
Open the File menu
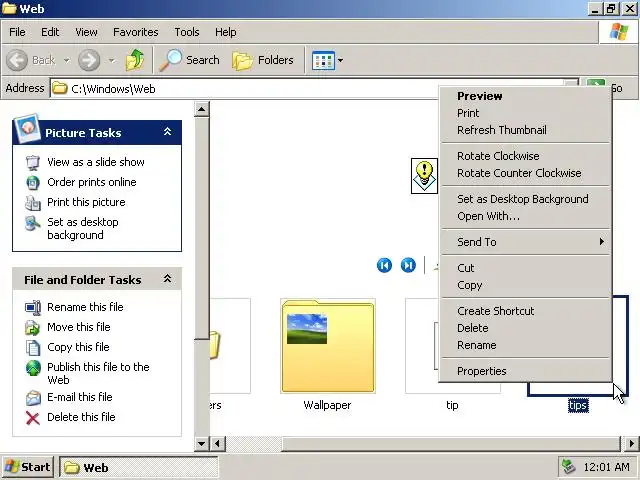[17, 32]
